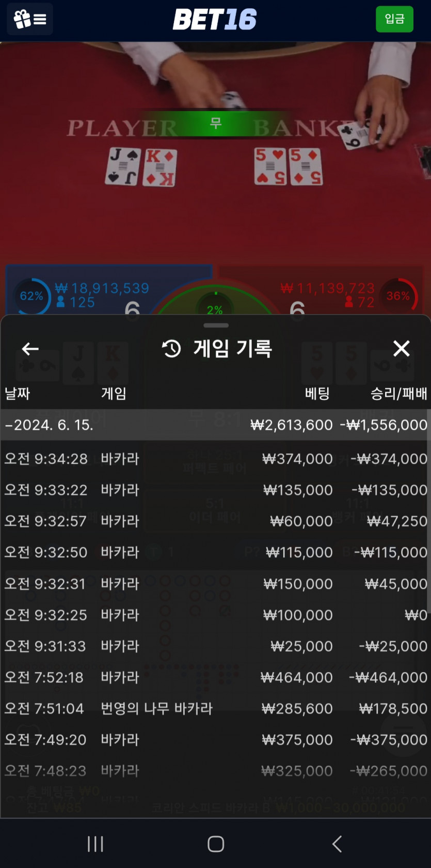Open the 오전 9:32:50 바카라 record
This screenshot has height=868, width=431.
pyautogui.click(x=215, y=552)
